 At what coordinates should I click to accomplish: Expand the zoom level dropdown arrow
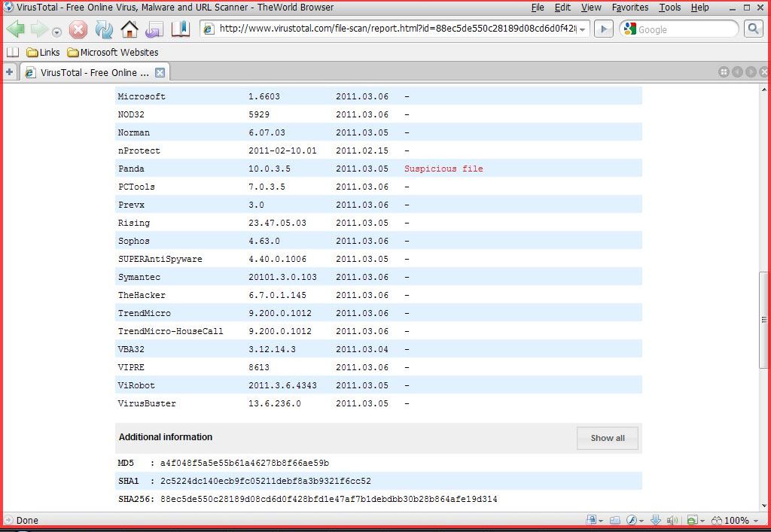[x=756, y=521]
